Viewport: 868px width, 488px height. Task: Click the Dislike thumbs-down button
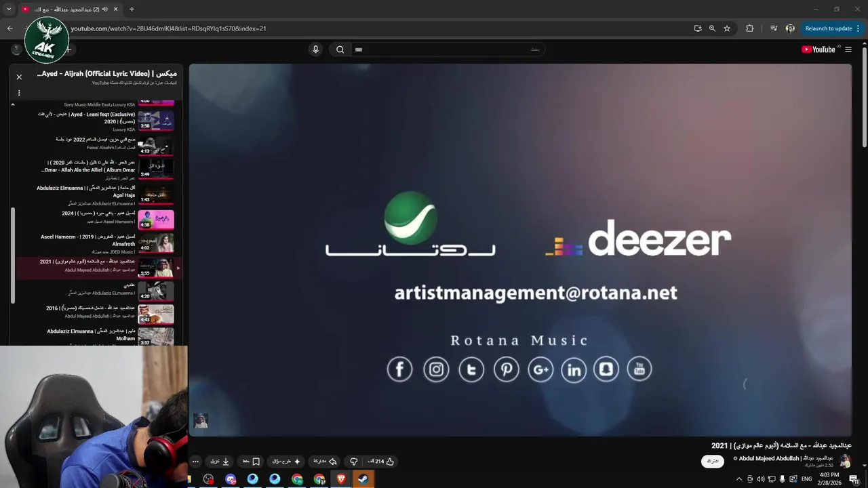coord(353,462)
